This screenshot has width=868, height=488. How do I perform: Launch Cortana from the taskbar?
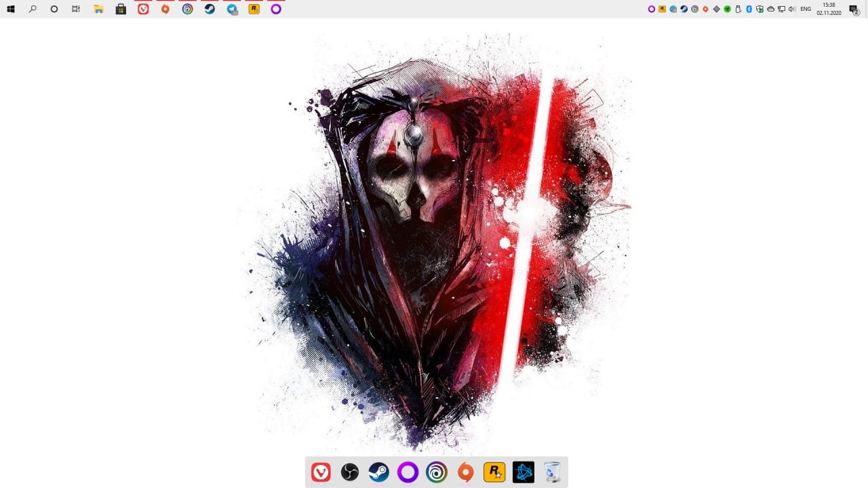54,9
